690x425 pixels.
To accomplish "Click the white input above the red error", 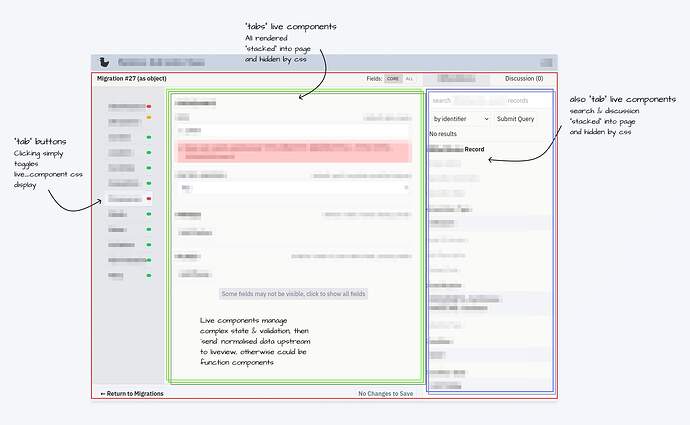I will coord(294,130).
